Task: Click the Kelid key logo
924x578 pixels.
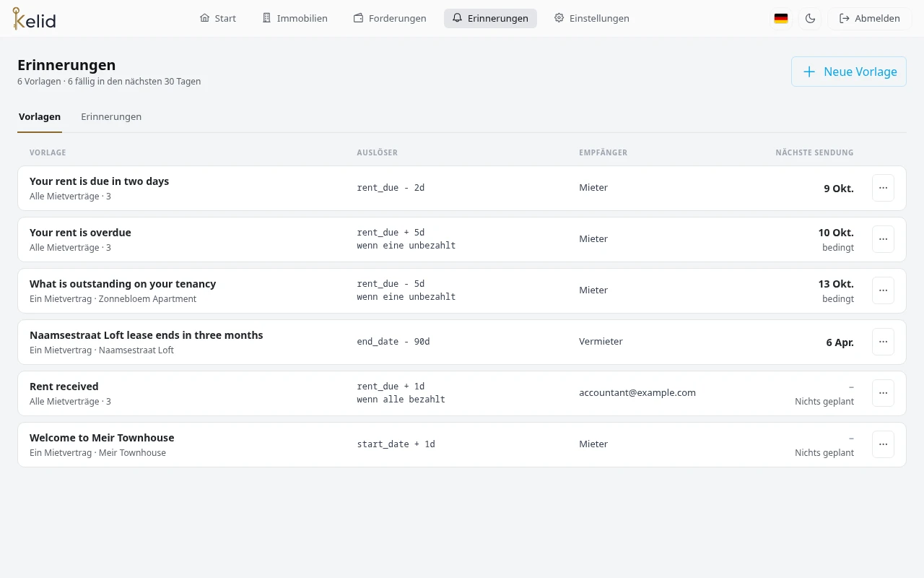Action: pyautogui.click(x=34, y=18)
